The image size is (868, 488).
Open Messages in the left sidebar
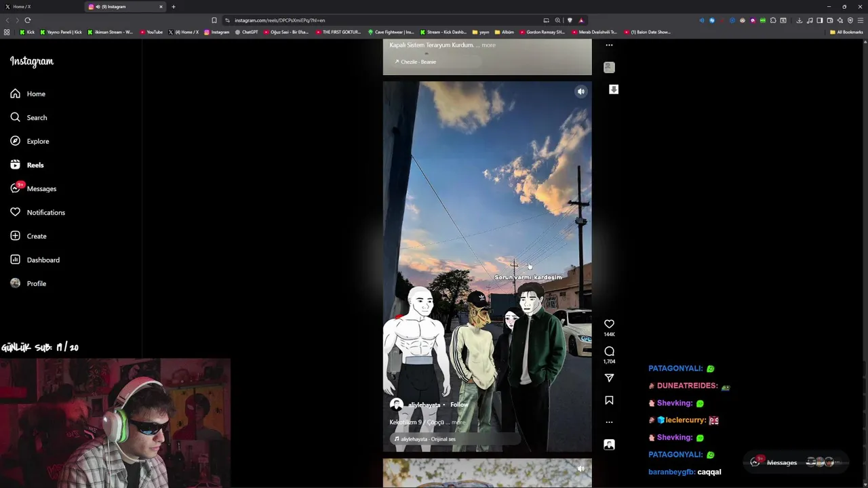(x=33, y=188)
